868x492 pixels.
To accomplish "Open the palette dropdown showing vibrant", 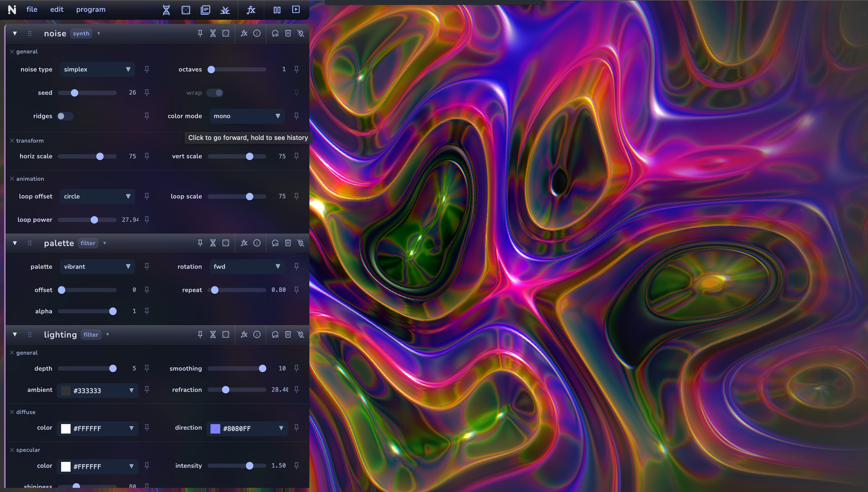I will coord(97,266).
